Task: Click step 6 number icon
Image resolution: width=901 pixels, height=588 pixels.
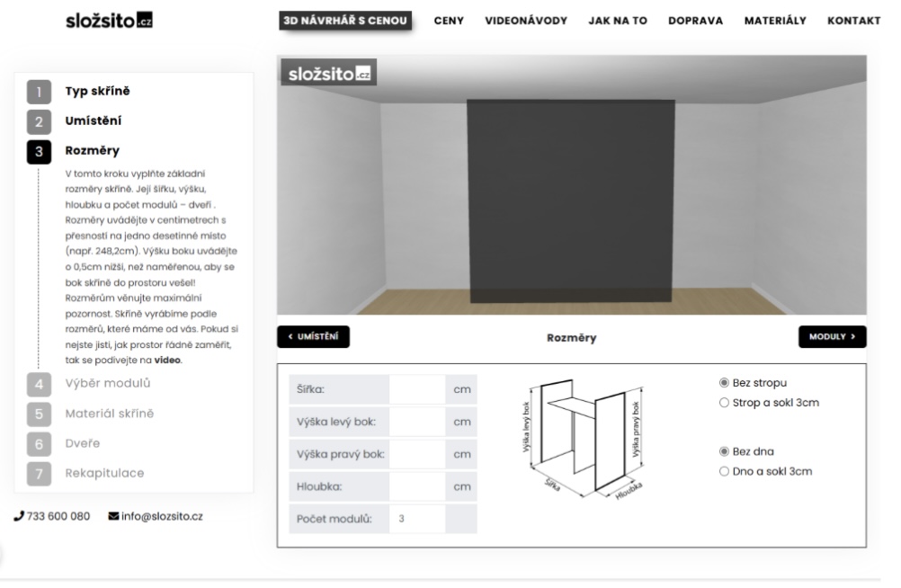Action: coord(39,443)
